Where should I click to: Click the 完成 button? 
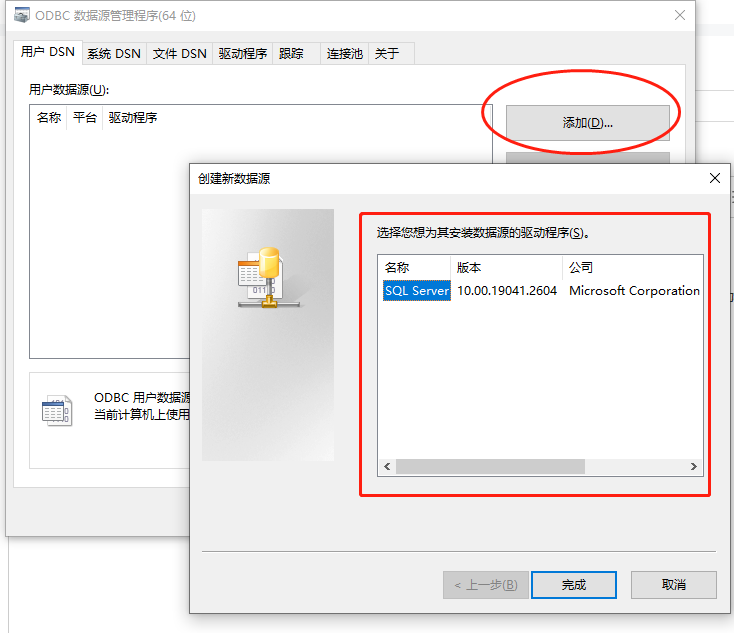573,585
